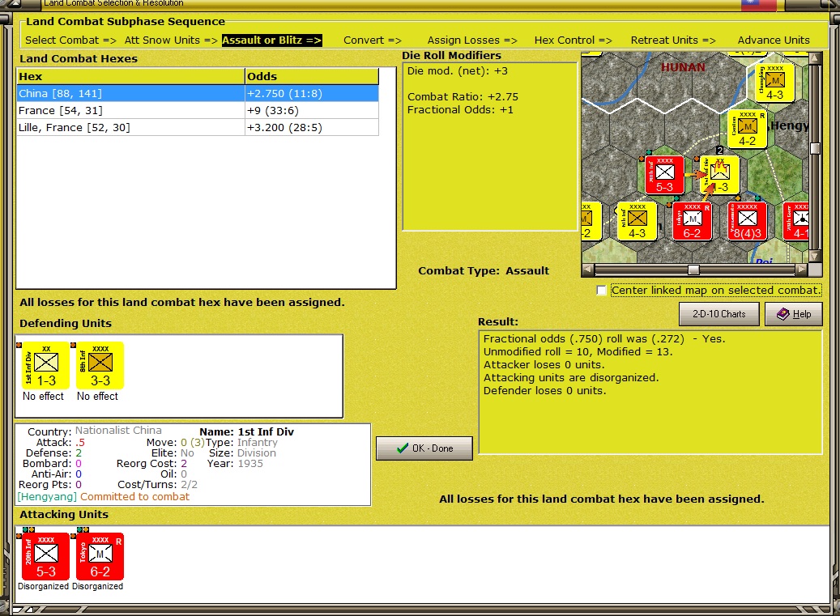Go to the 'Assign Losses' subphase

coord(472,40)
